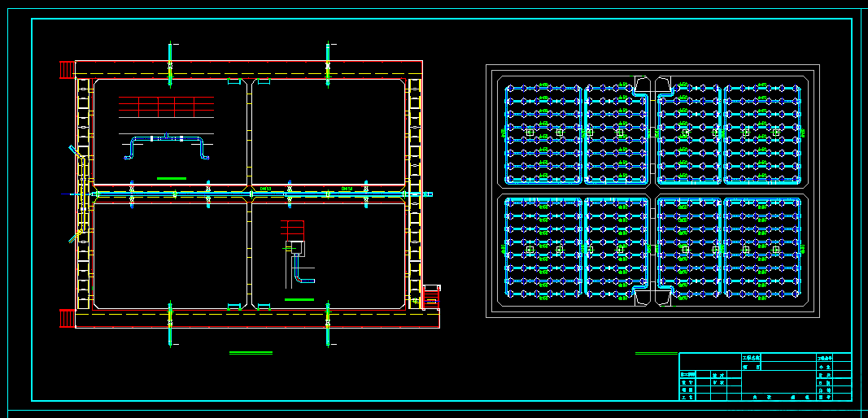Select the center junction of the partition walls
Viewport: 868px width, 418px height.
[x=249, y=194]
